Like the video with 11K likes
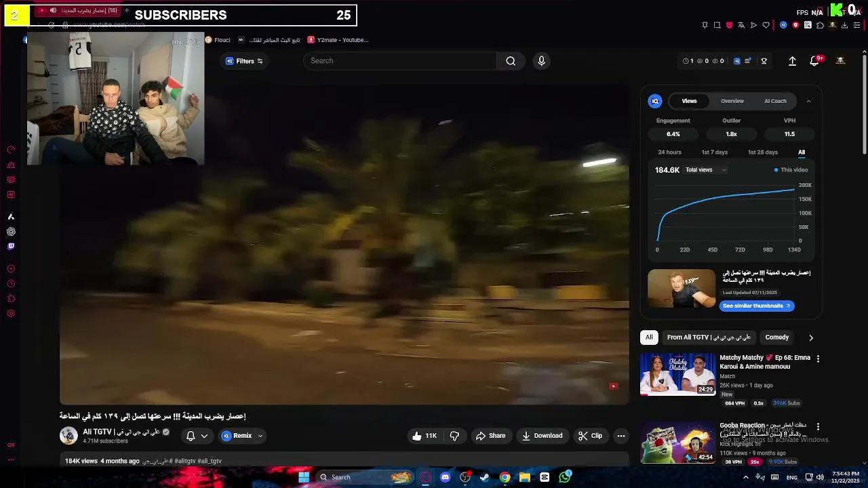This screenshot has height=488, width=868. tap(425, 436)
